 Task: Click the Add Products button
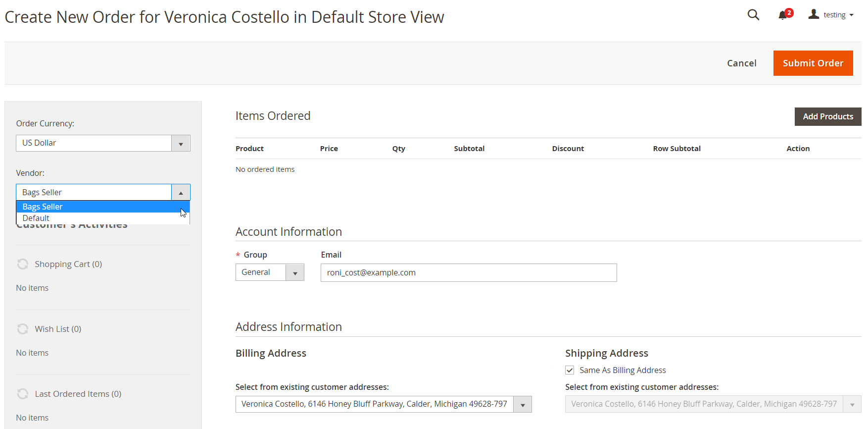point(827,116)
